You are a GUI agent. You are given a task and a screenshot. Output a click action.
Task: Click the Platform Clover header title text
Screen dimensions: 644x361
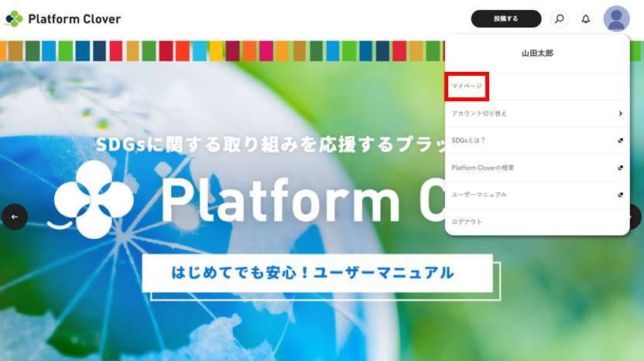[74, 19]
